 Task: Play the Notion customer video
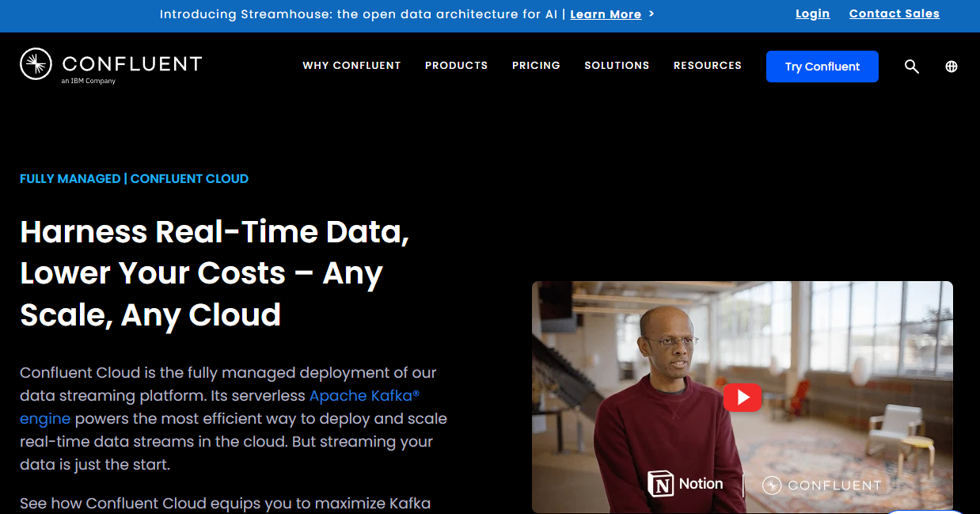[743, 397]
